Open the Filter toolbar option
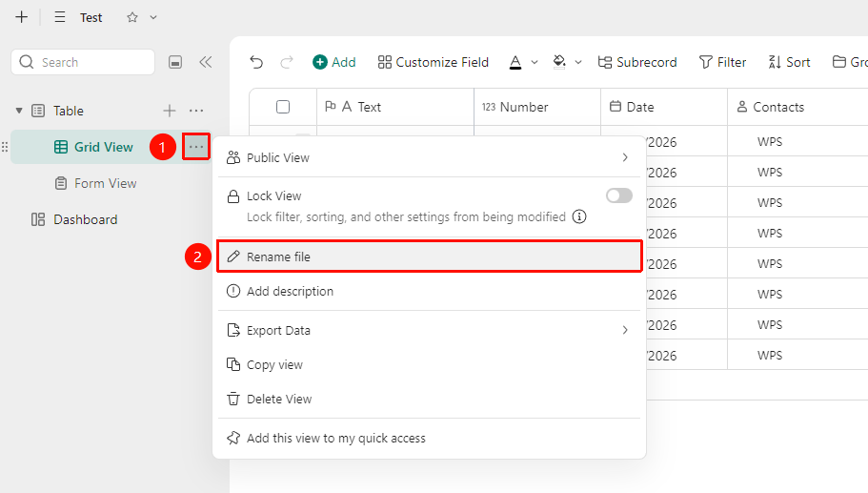Image resolution: width=868 pixels, height=493 pixels. tap(722, 62)
